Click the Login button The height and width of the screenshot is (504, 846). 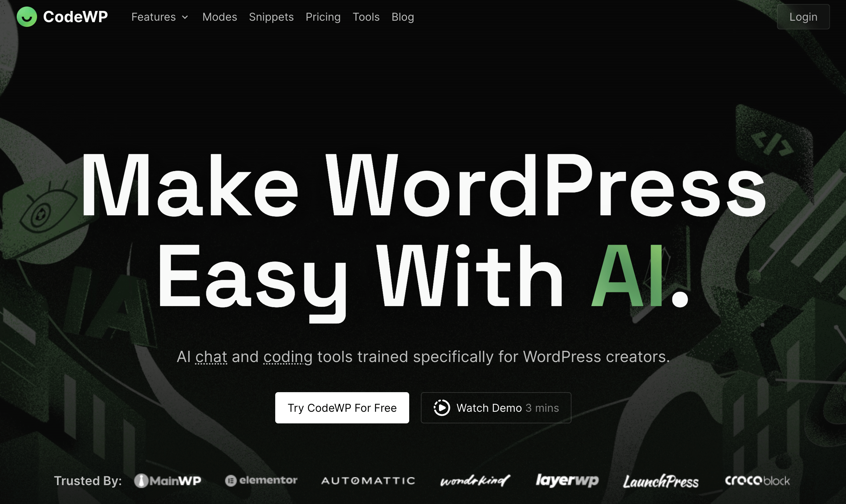pos(804,17)
